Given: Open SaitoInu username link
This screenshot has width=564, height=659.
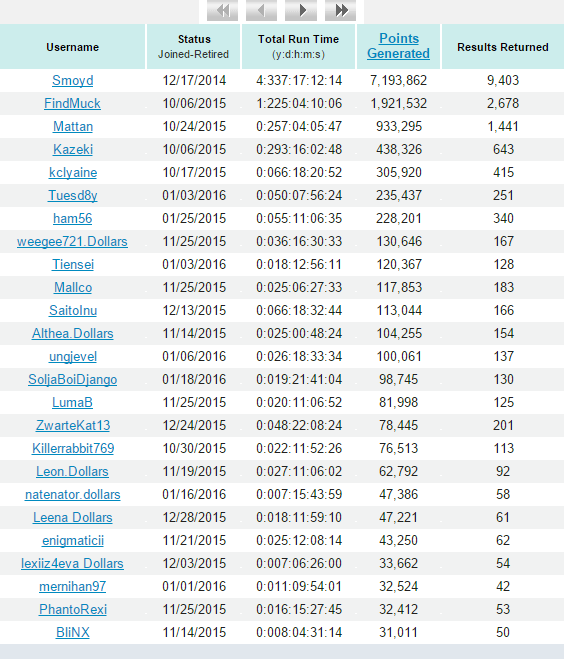Looking at the screenshot, I should tap(73, 311).
